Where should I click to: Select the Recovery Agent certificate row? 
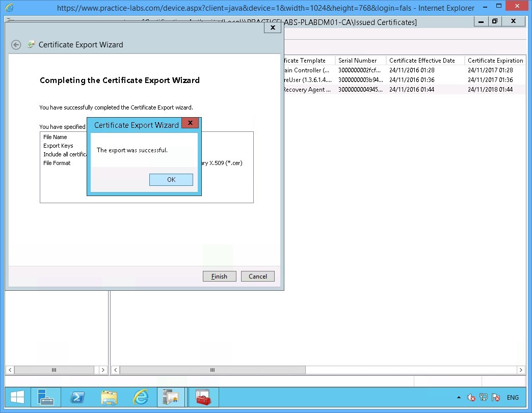tap(357, 89)
